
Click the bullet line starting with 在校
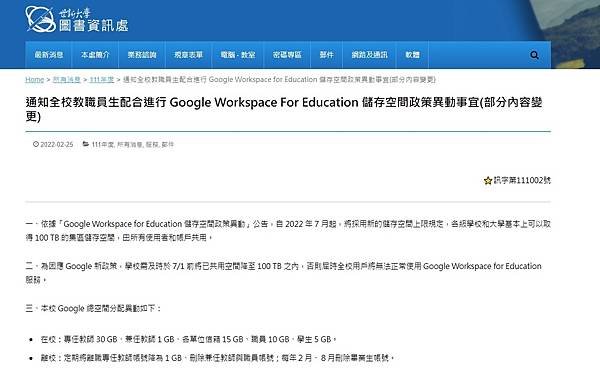click(188, 339)
